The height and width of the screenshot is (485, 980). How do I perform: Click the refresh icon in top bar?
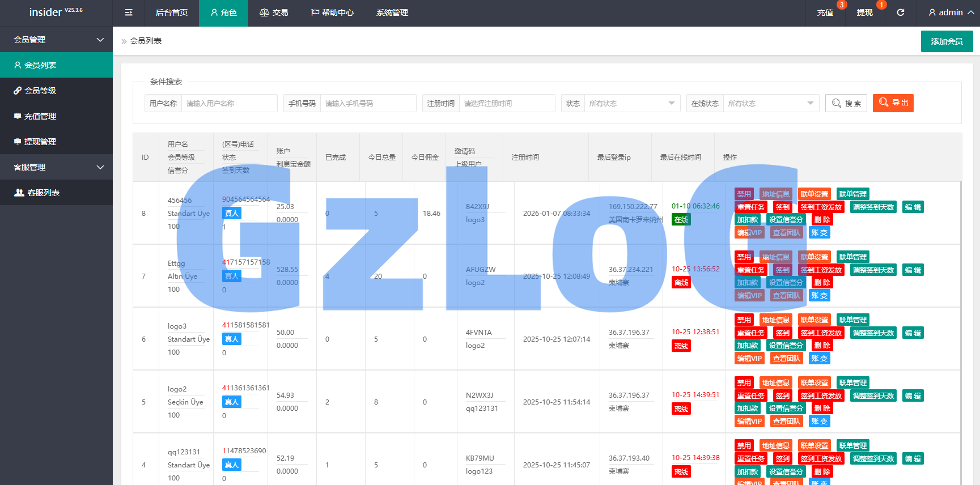[x=900, y=12]
